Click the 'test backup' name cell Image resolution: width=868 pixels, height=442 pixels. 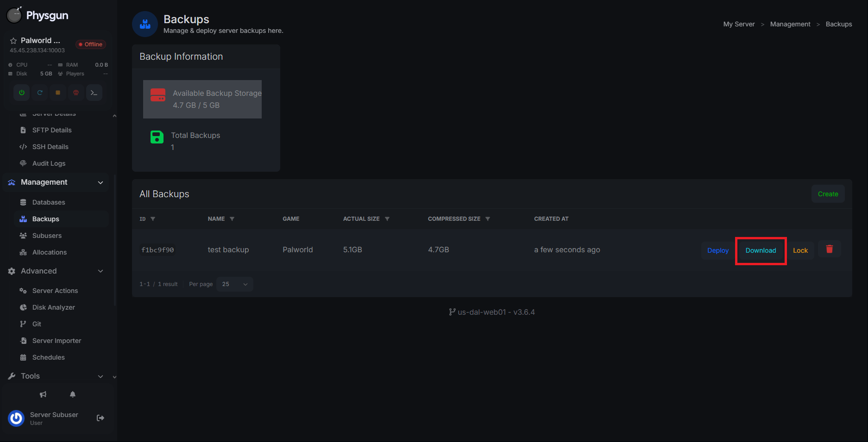228,250
